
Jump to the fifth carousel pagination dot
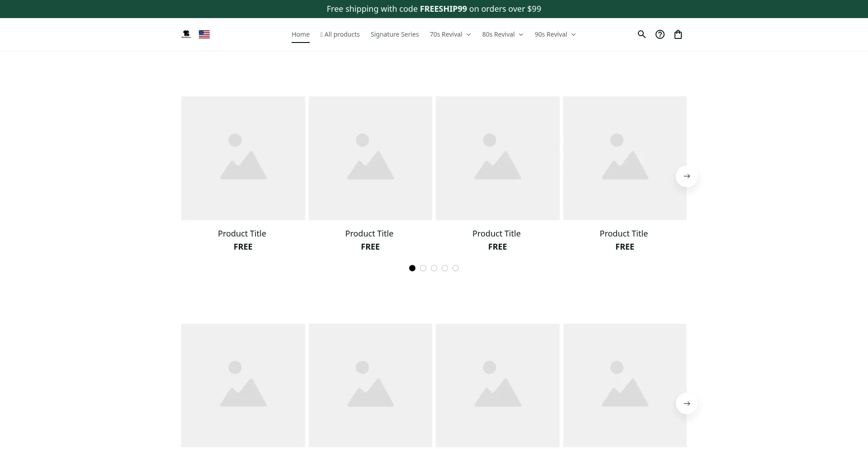(x=456, y=268)
